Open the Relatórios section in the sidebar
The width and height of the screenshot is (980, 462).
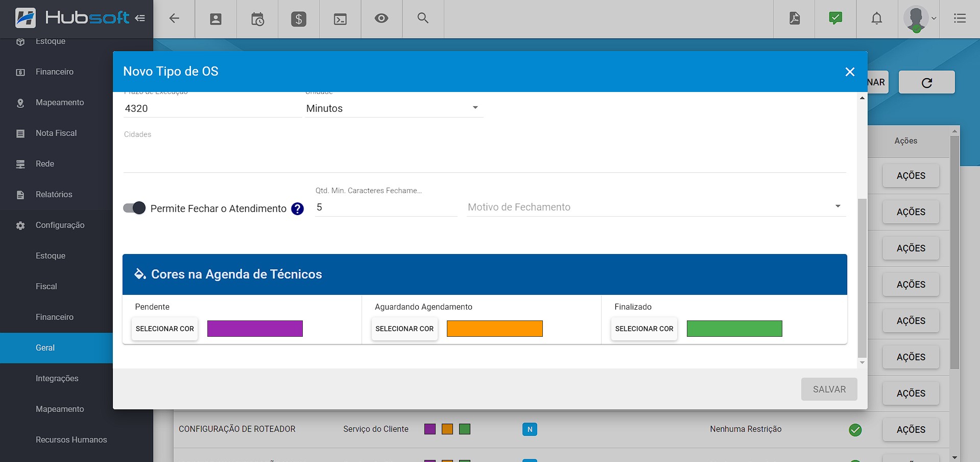pyautogui.click(x=54, y=194)
